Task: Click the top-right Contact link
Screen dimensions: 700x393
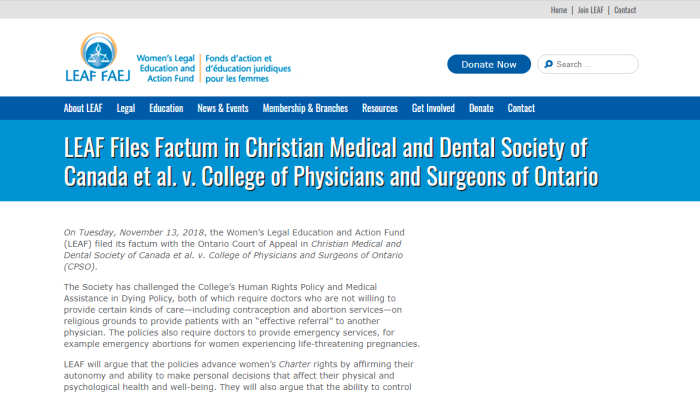Action: click(625, 10)
